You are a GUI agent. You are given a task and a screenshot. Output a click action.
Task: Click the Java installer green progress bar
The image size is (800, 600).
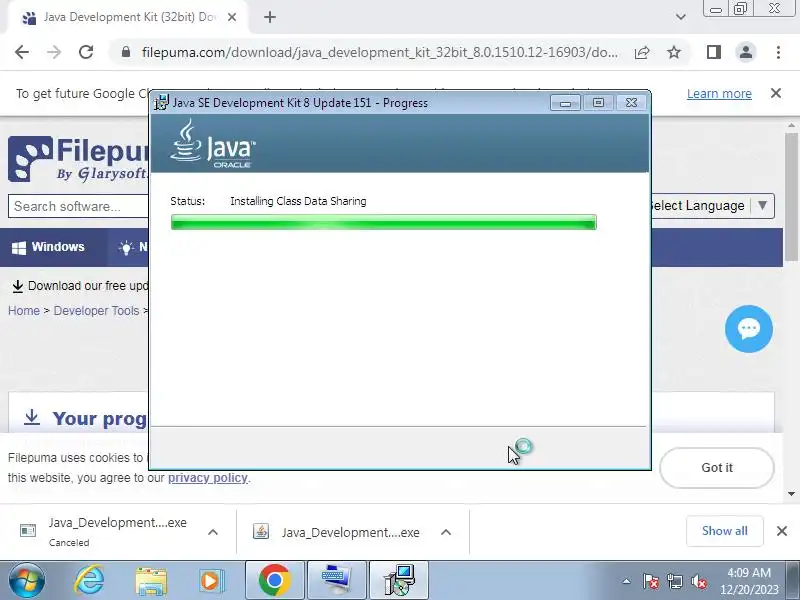pyautogui.click(x=384, y=222)
